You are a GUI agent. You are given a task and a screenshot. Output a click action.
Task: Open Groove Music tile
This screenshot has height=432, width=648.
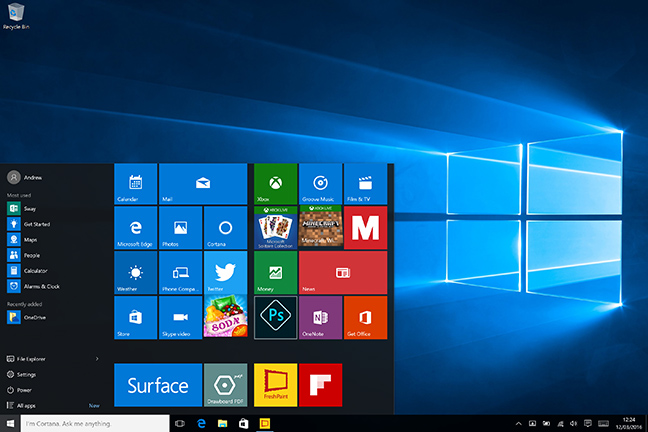[x=320, y=184]
